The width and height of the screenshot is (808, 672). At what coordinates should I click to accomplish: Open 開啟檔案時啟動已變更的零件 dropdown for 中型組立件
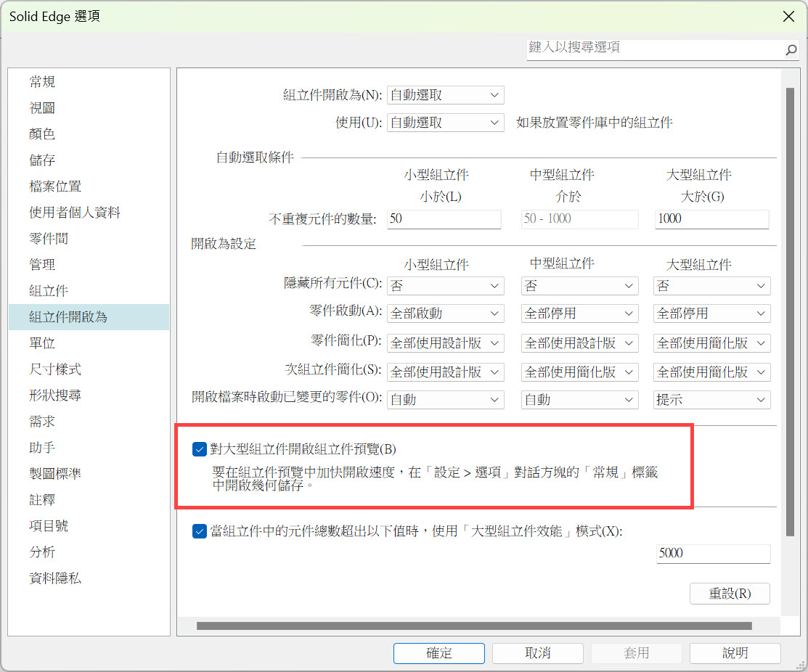(580, 400)
